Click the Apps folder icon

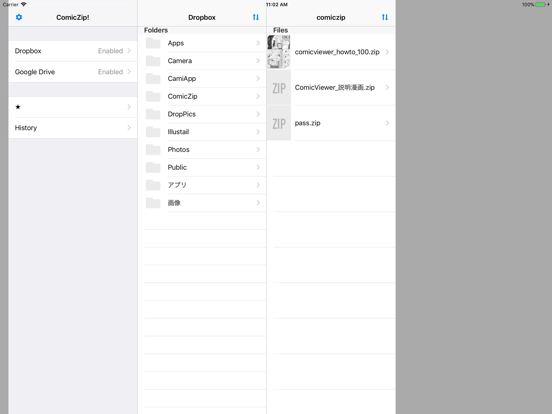[x=153, y=43]
